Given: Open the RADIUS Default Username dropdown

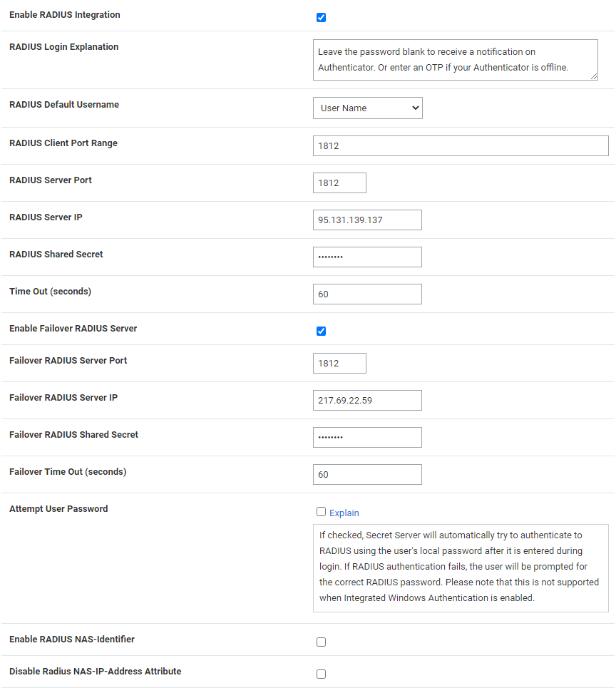Looking at the screenshot, I should [367, 108].
